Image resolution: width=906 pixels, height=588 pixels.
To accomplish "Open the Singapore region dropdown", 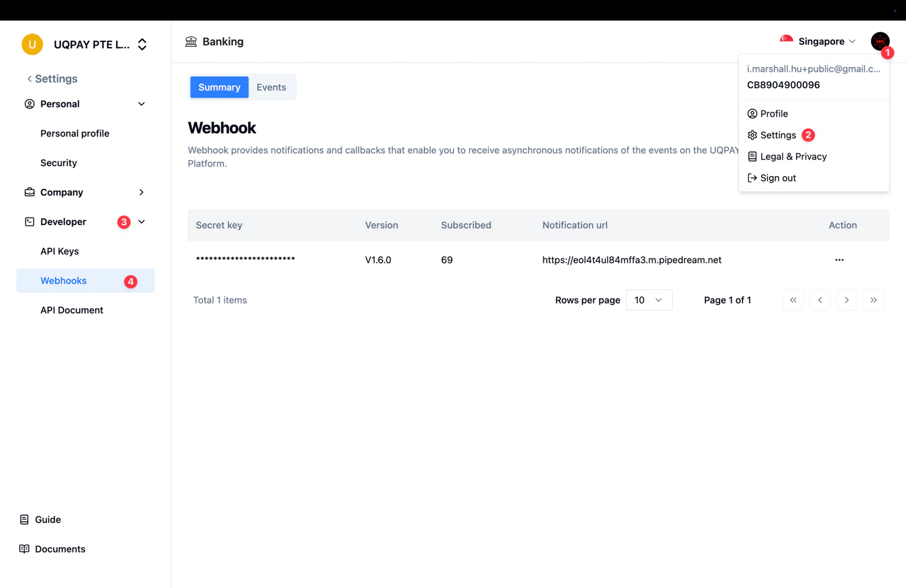I will point(822,41).
